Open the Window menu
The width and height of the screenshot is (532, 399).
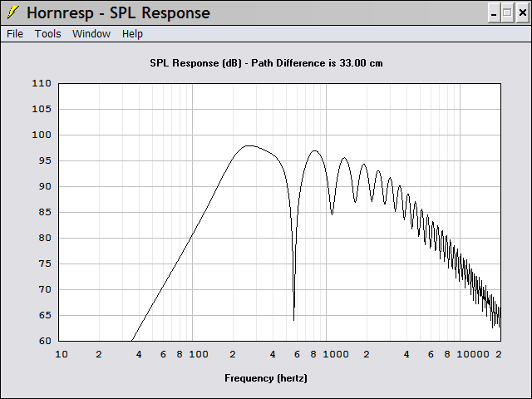pos(91,34)
